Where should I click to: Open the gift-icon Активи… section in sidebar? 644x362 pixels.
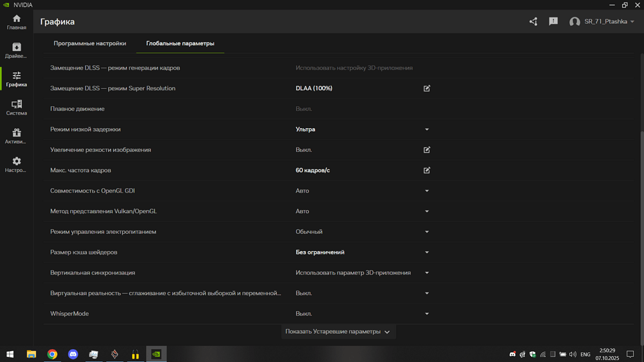click(x=17, y=135)
